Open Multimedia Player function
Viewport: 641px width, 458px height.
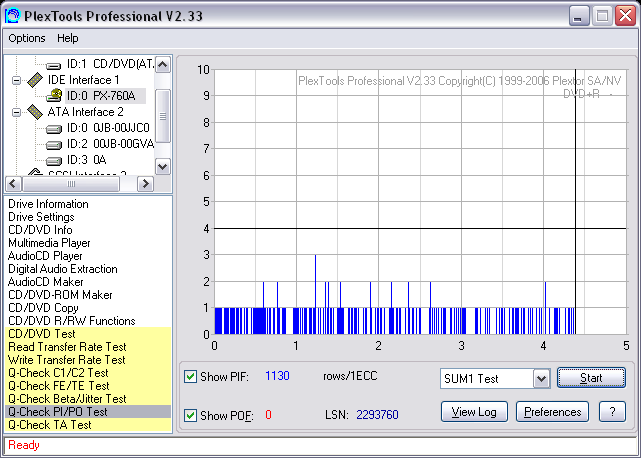pos(49,243)
